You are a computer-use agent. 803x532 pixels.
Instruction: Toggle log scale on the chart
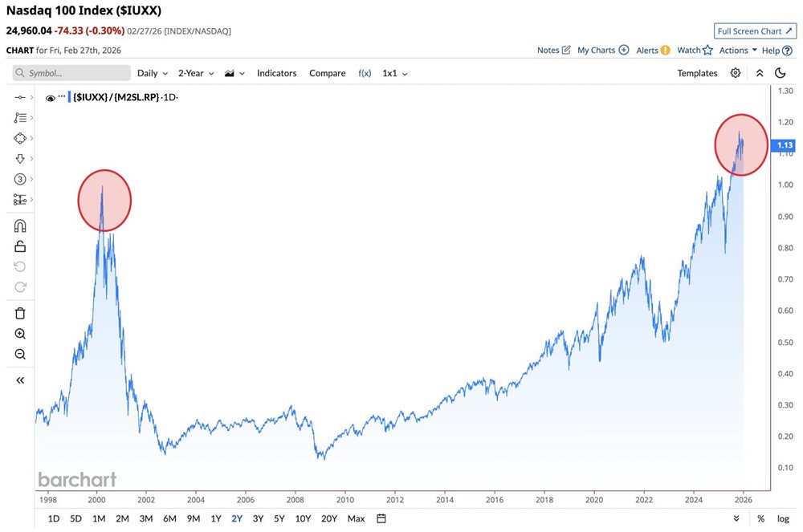783,518
